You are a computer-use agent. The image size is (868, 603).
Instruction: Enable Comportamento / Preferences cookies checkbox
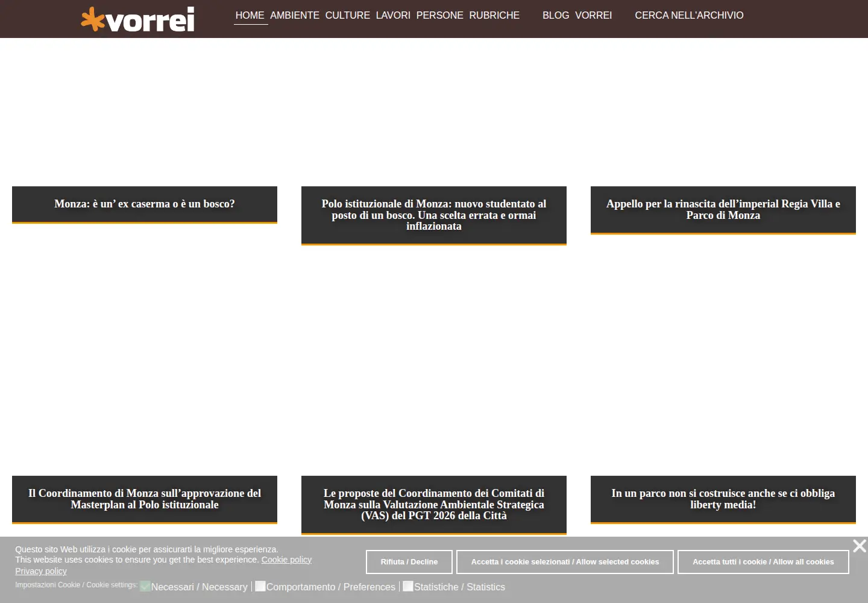click(x=260, y=586)
